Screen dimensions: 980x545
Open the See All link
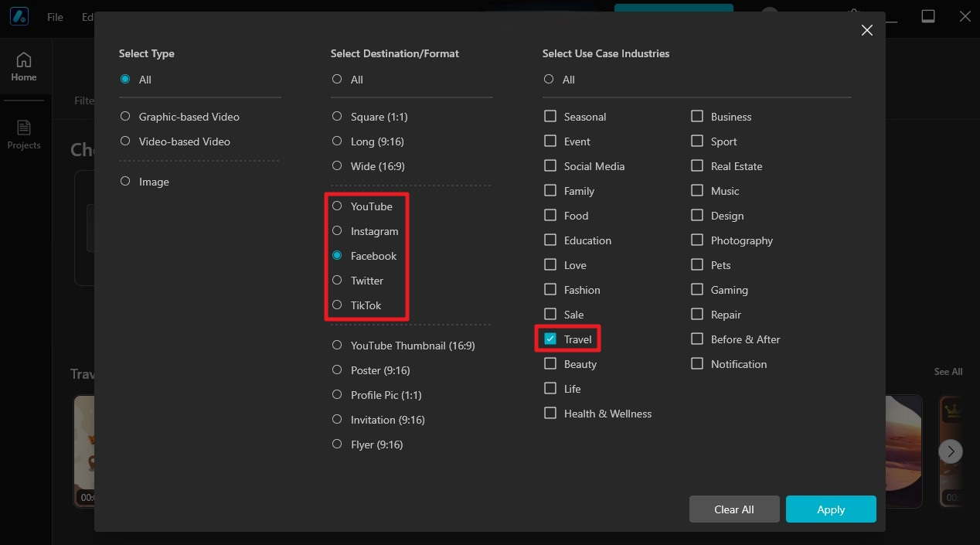pyautogui.click(x=948, y=372)
